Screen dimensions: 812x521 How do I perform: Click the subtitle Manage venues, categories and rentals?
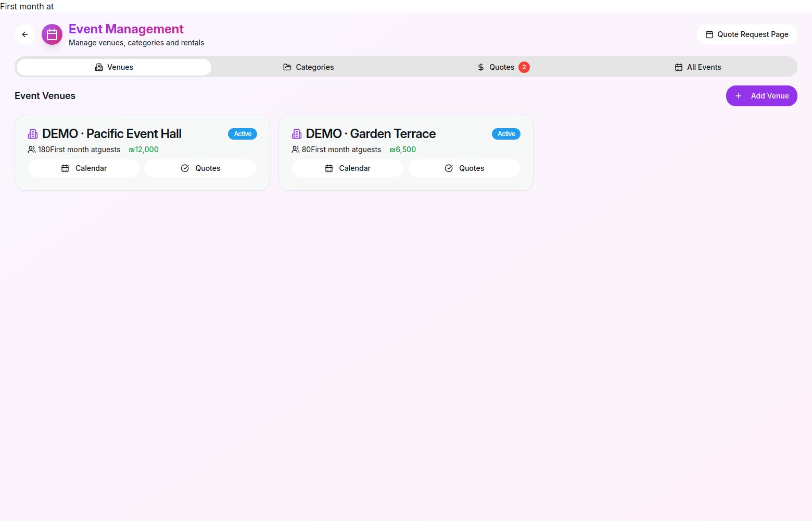[136, 43]
